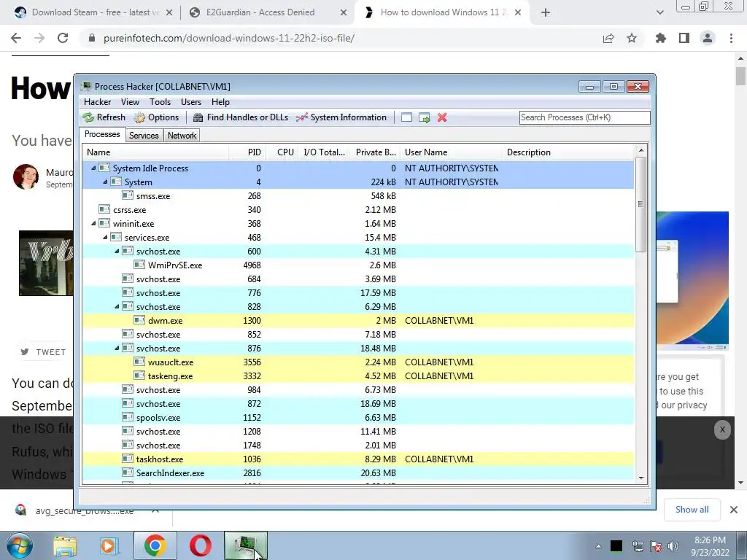Click the csrss.exe process icon

(x=104, y=209)
